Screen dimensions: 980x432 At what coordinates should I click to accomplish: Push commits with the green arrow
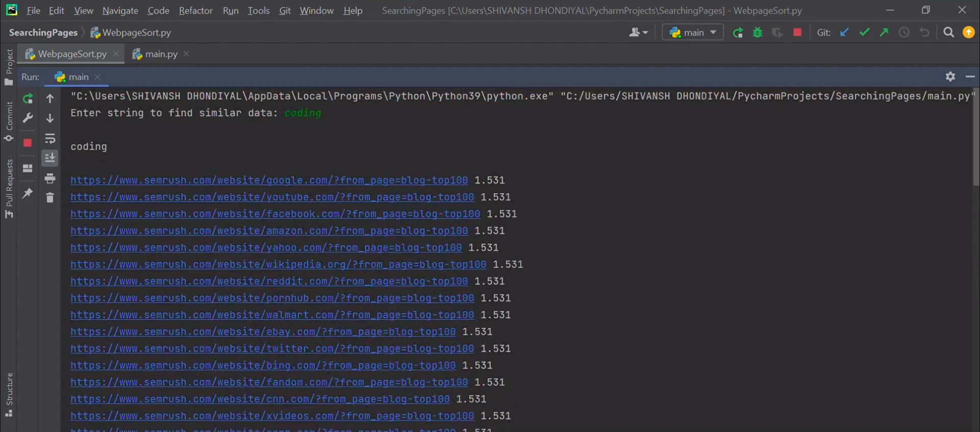(884, 33)
